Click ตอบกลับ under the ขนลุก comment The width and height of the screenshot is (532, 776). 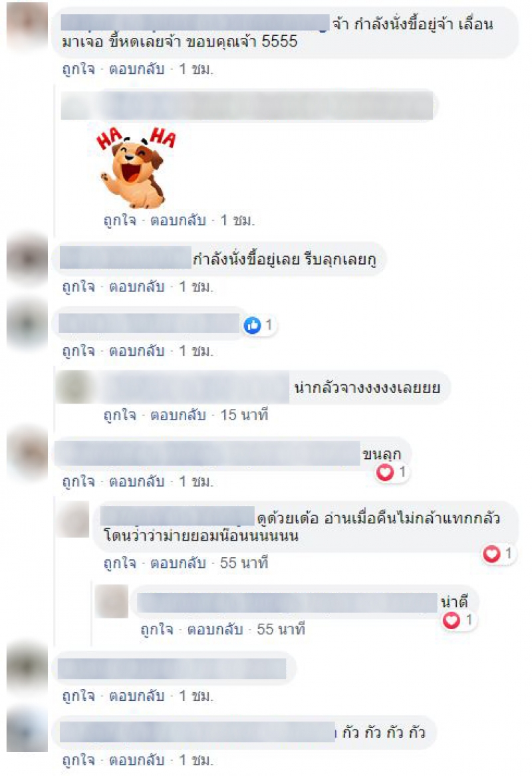tap(136, 481)
